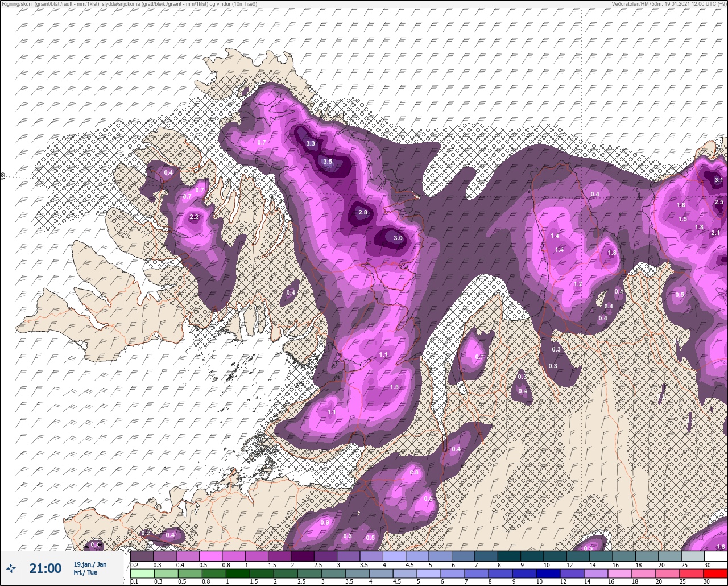Click the 2.1 precipitation value on map
This screenshot has width=728, height=586.
click(715, 232)
